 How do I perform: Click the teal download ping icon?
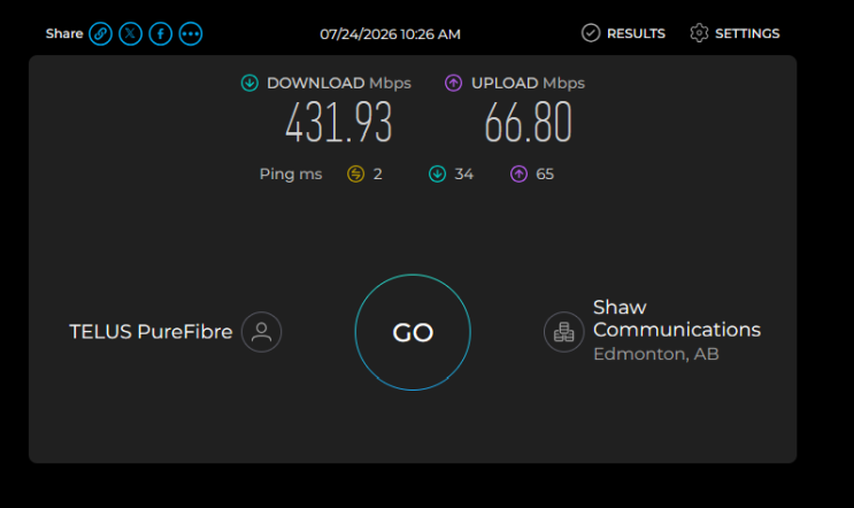pyautogui.click(x=437, y=174)
